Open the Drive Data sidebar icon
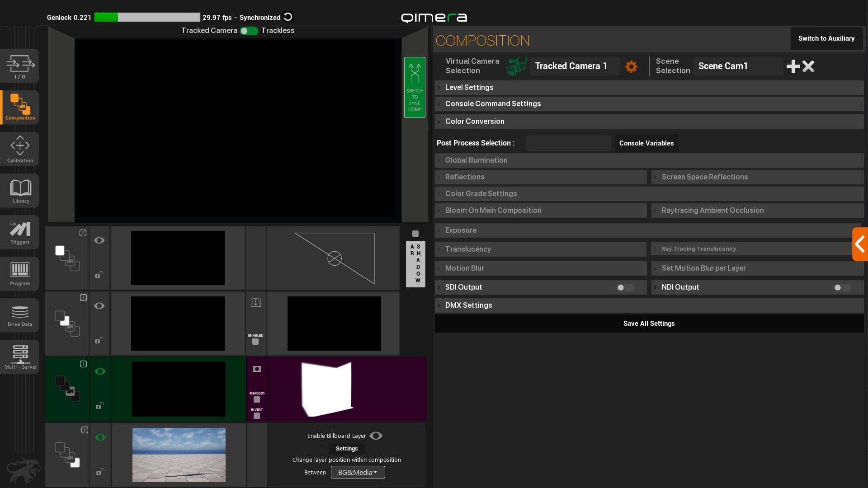 pyautogui.click(x=20, y=315)
